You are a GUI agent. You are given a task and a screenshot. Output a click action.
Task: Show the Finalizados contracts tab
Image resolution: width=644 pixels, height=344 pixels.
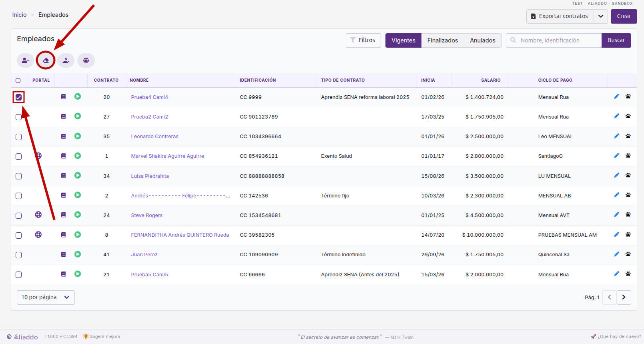pos(442,40)
